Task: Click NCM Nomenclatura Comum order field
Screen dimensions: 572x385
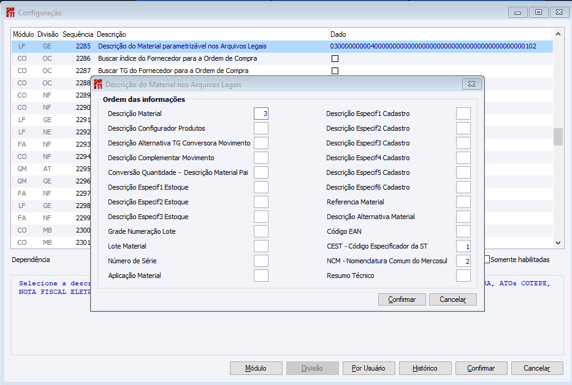Action: (463, 261)
